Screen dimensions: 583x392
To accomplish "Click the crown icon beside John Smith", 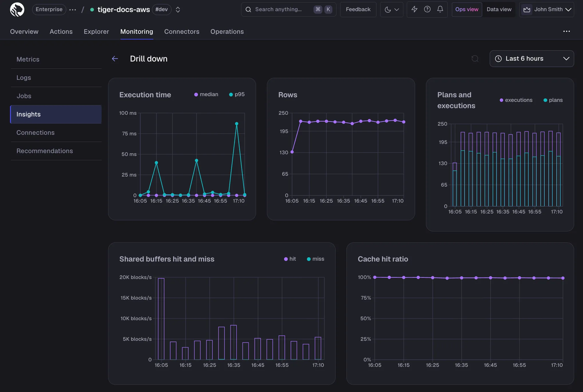I will [527, 9].
